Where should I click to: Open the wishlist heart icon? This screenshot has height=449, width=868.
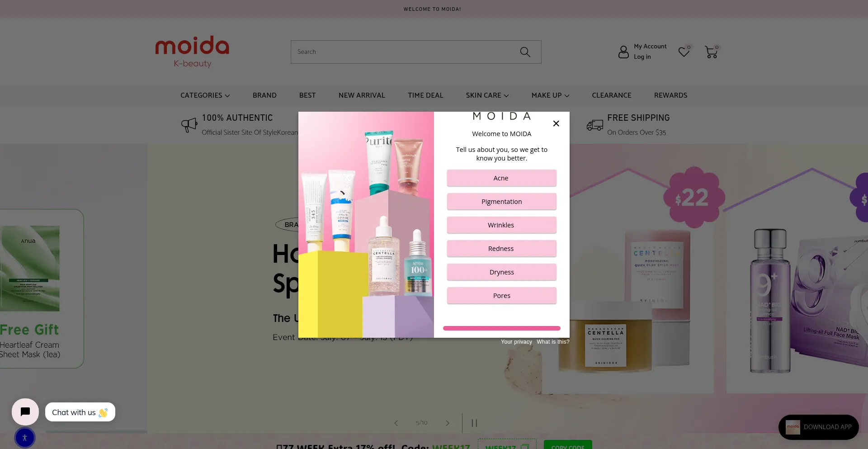tap(684, 52)
